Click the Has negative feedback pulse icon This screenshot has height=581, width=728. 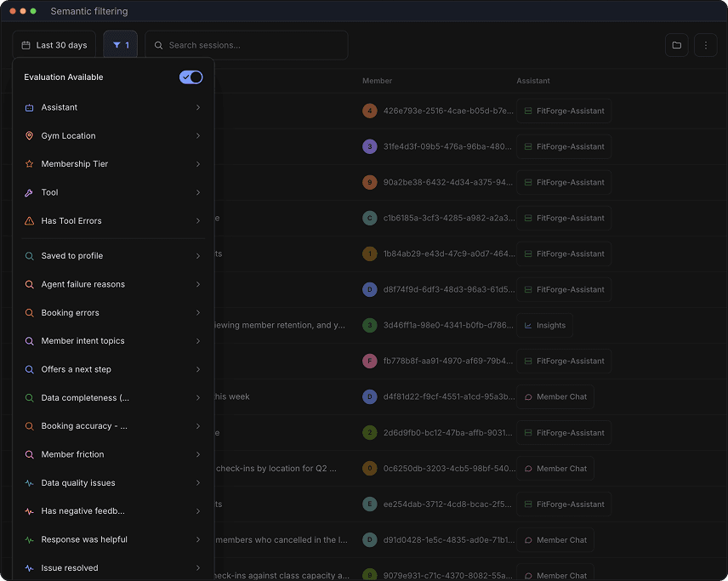(29, 511)
